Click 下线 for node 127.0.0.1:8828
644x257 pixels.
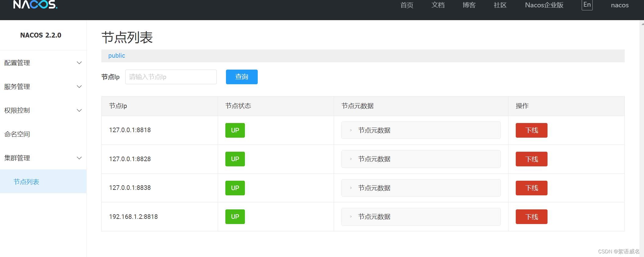[x=532, y=159]
